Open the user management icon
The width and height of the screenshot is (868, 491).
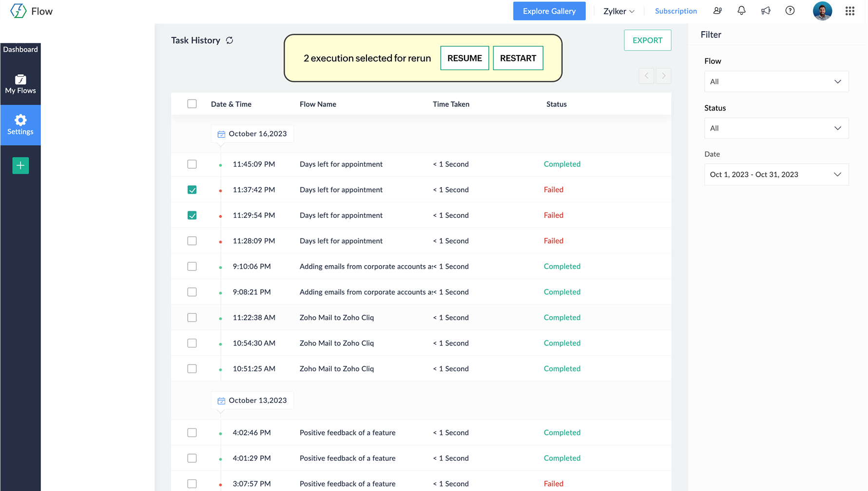tap(717, 11)
